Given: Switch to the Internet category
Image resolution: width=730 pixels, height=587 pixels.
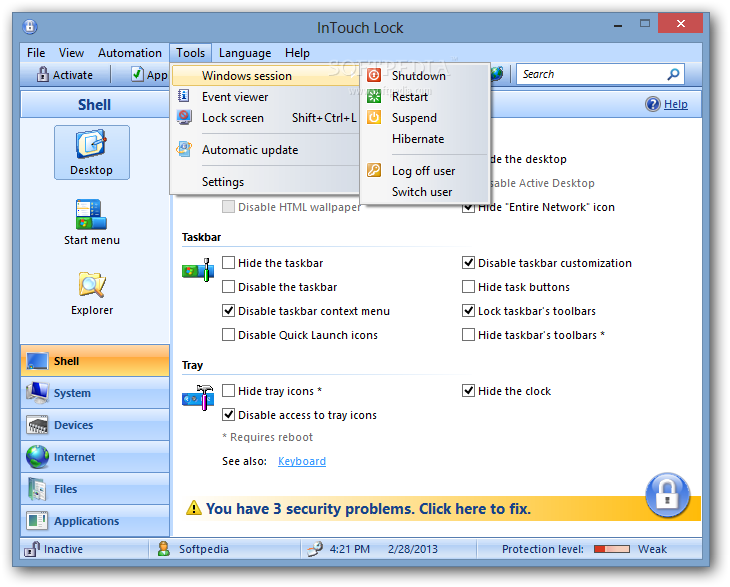Looking at the screenshot, I should 95,457.
